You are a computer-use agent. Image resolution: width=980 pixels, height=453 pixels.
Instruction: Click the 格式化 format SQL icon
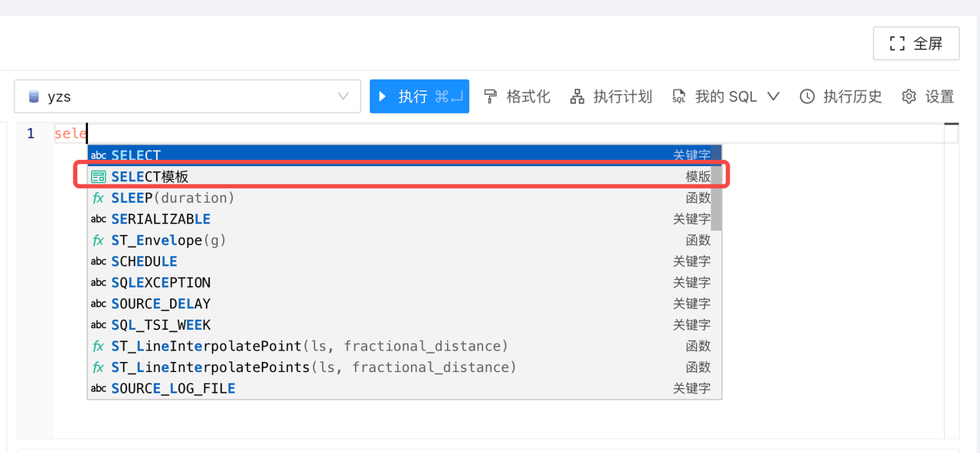491,96
